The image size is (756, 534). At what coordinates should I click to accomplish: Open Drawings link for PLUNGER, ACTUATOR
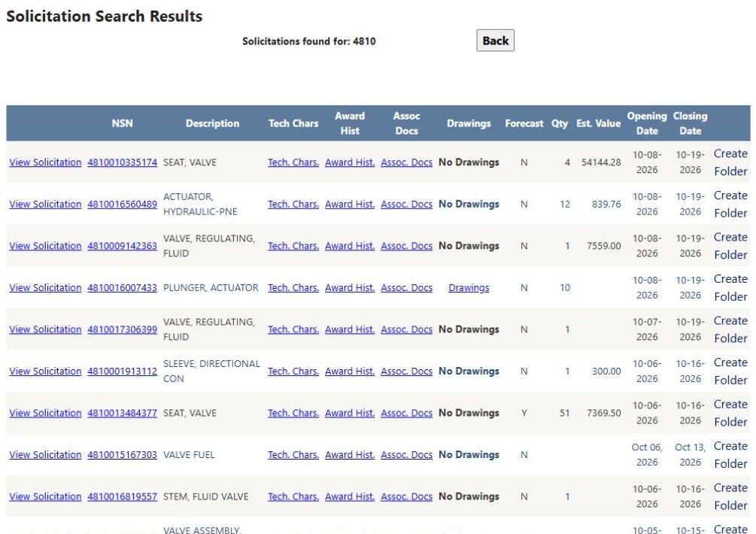click(469, 288)
